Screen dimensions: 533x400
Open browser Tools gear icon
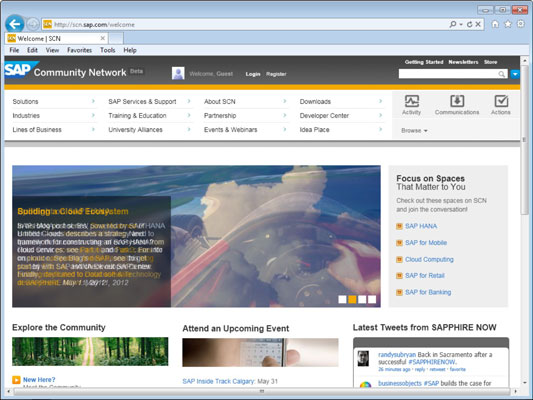click(520, 24)
